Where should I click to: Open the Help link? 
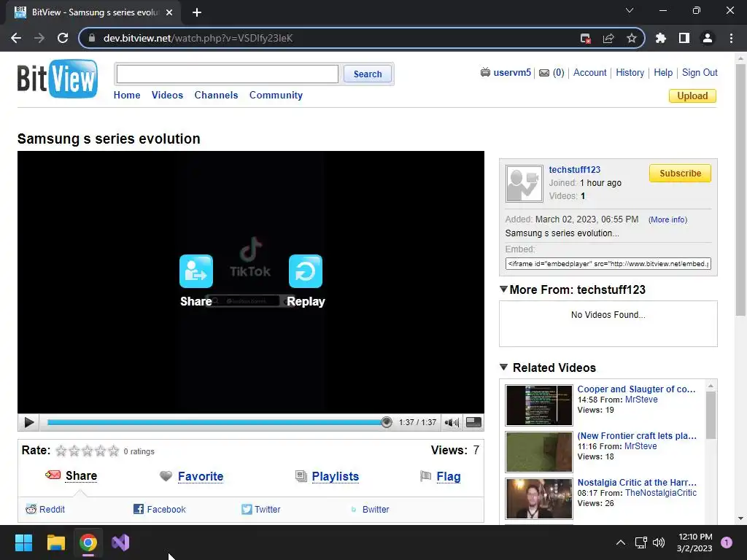click(663, 72)
